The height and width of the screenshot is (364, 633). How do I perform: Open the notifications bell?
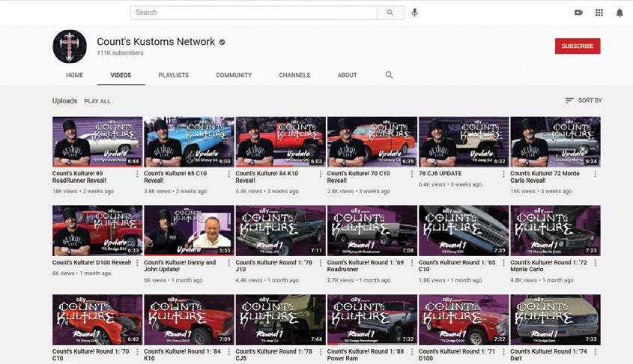[620, 13]
